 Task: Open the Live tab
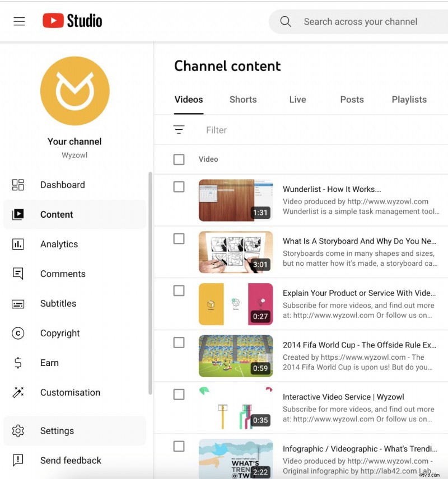[297, 100]
